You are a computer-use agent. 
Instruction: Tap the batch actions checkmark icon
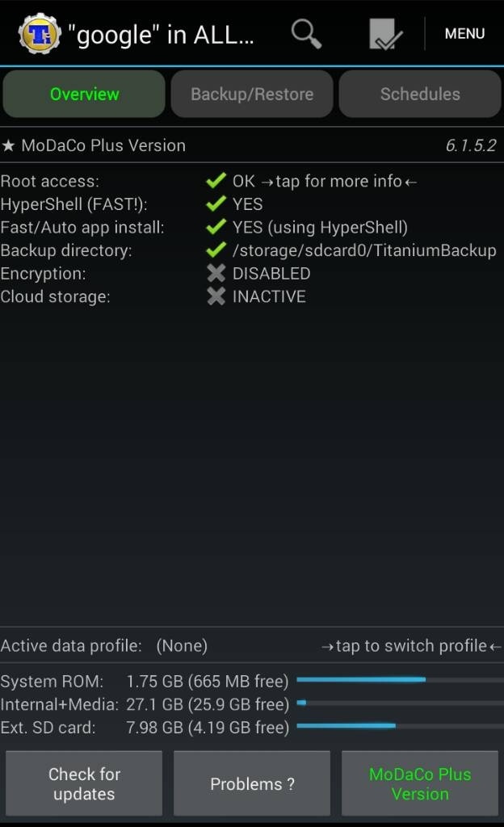coord(386,35)
